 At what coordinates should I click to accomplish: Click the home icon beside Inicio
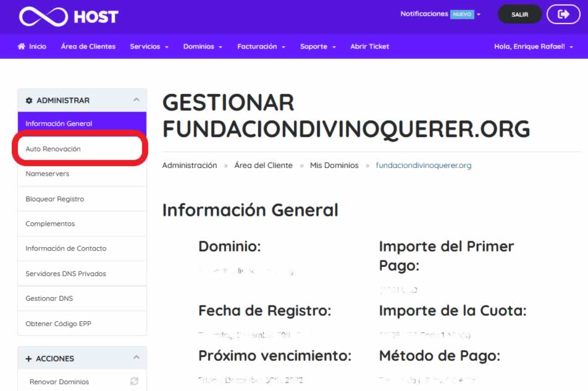(22, 46)
